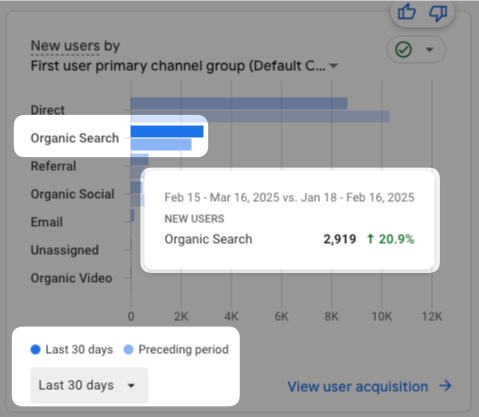Select the Email channel label

pyautogui.click(x=47, y=222)
